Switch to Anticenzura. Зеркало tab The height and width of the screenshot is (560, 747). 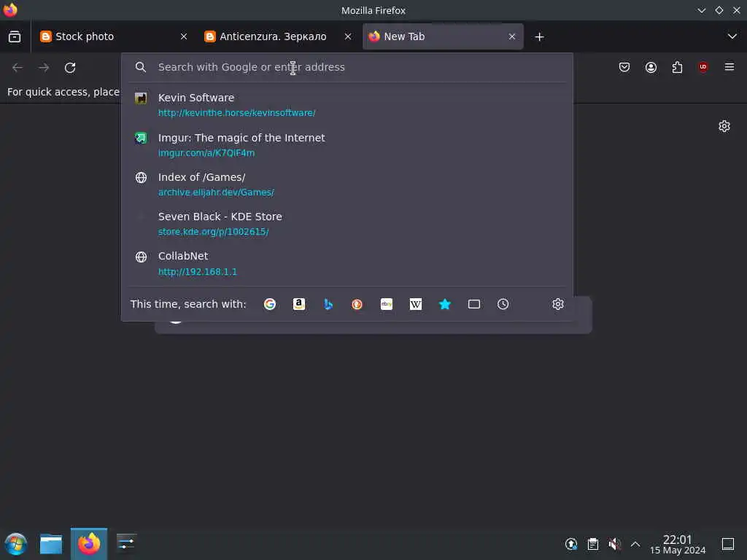click(278, 36)
